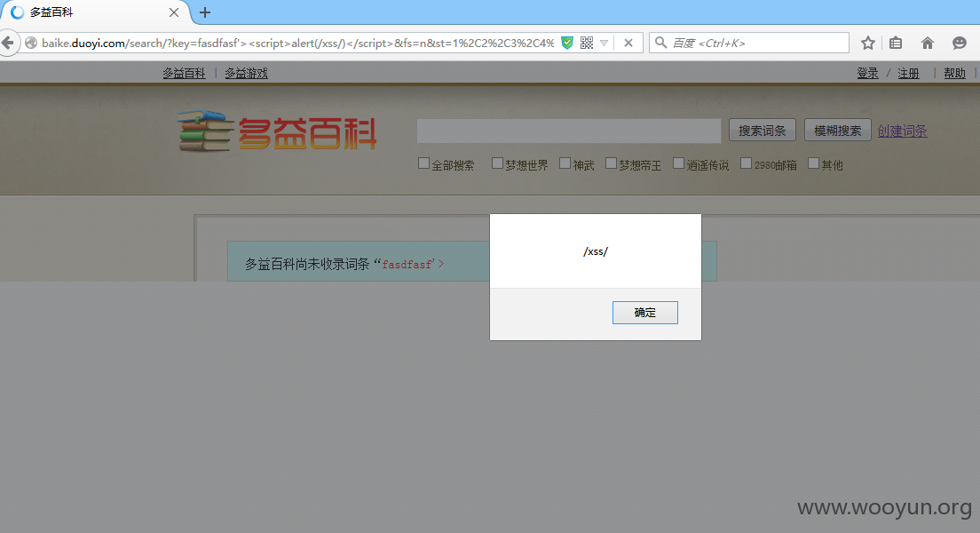The height and width of the screenshot is (533, 980).
Task: Click the 模糊搜索 button
Action: click(x=837, y=130)
